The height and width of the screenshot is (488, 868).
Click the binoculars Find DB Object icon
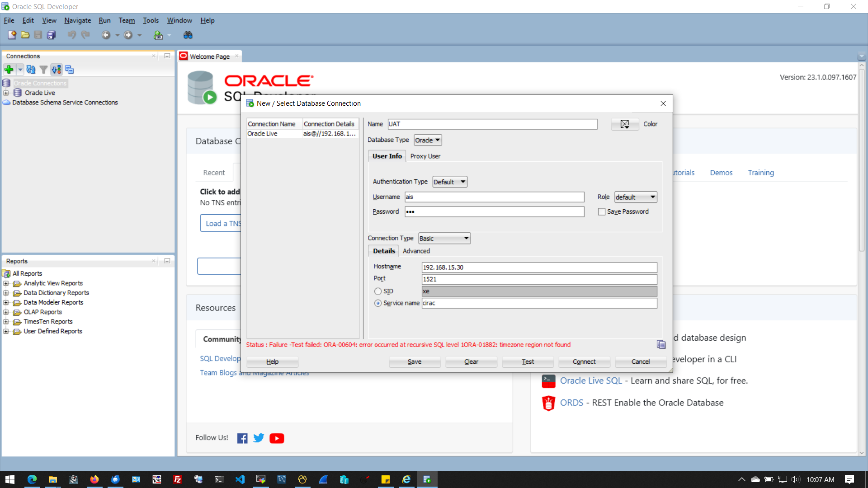click(188, 35)
